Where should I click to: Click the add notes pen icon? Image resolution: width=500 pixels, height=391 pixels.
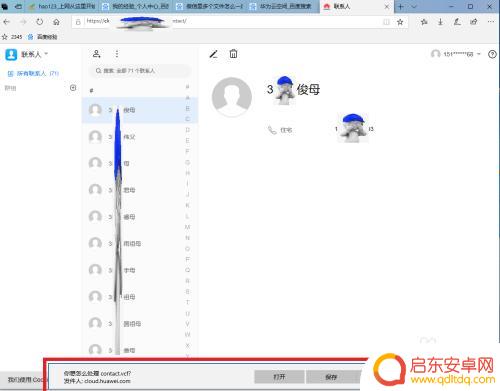(457, 22)
